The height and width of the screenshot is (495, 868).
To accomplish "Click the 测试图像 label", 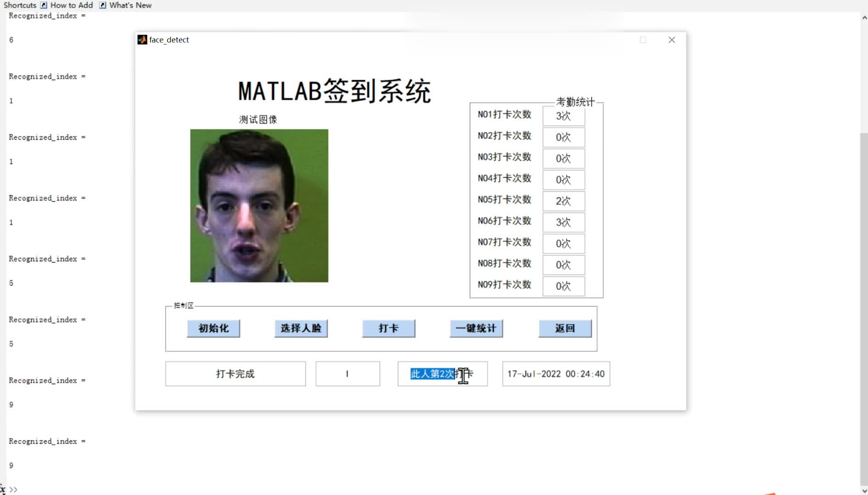I will pos(258,120).
